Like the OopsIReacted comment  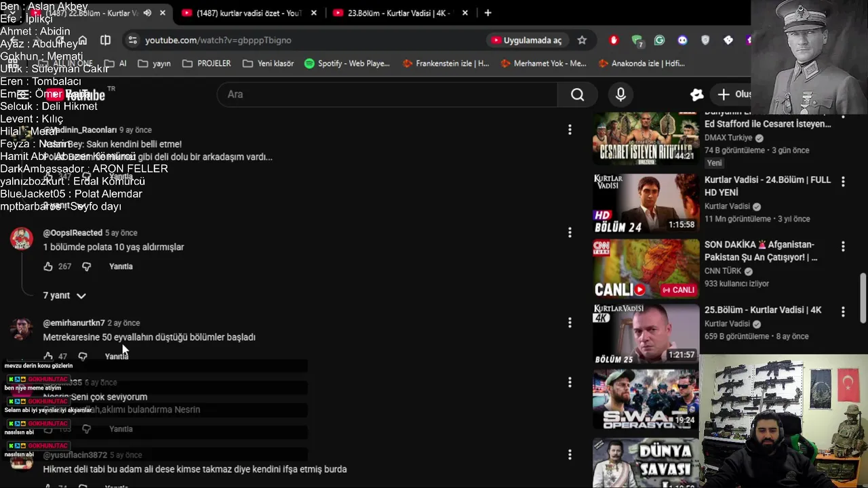48,266
